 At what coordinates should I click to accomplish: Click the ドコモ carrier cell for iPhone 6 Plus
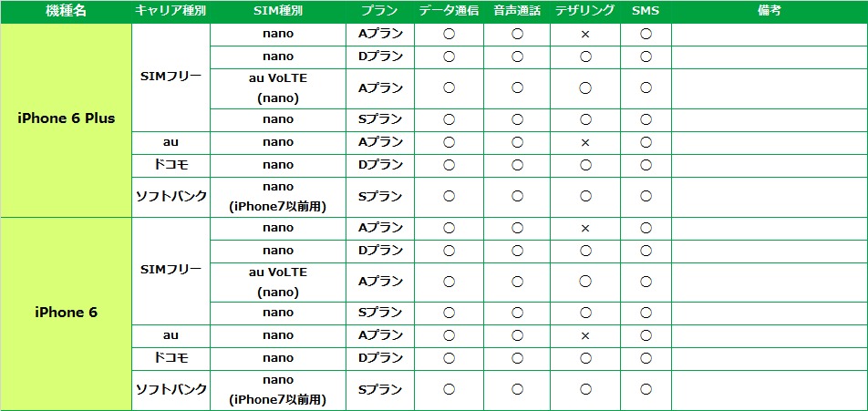click(170, 165)
